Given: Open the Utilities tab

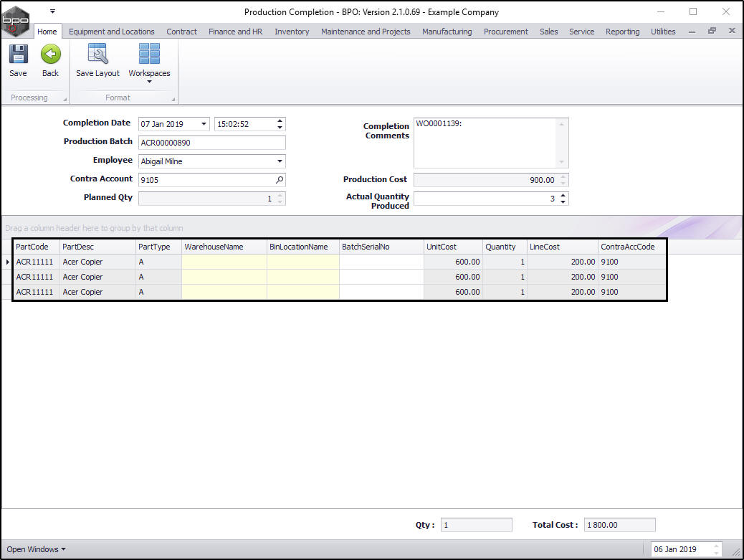Looking at the screenshot, I should point(663,32).
